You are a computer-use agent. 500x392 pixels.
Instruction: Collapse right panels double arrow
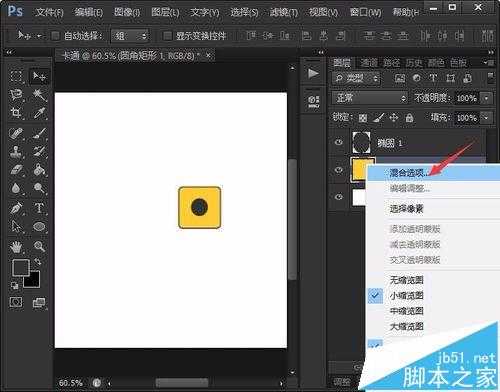point(491,52)
